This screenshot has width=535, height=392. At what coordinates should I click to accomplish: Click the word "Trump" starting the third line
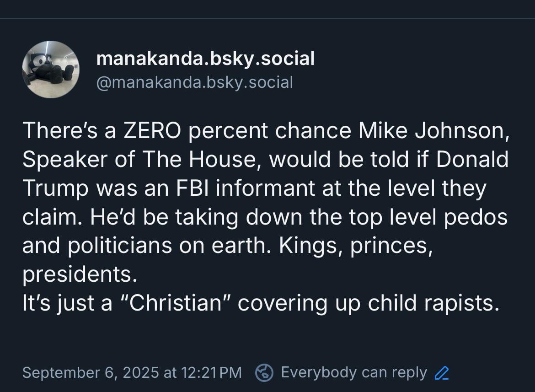click(56, 188)
